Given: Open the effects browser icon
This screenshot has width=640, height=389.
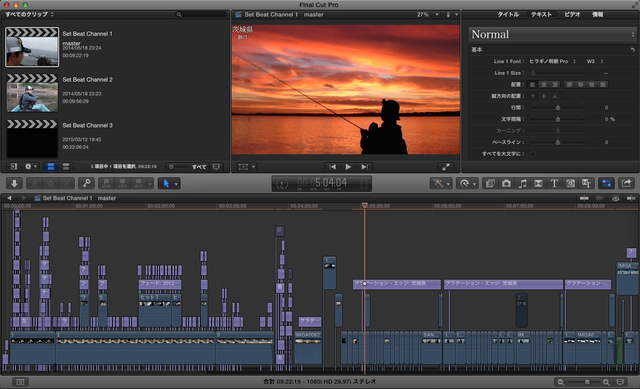Looking at the screenshot, I should 490,184.
